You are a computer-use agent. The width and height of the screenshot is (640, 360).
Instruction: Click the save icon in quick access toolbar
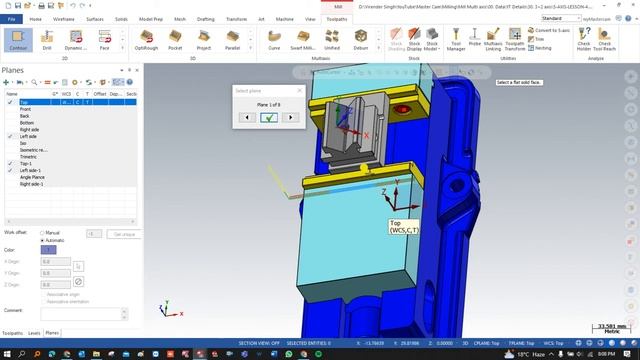(18, 6)
